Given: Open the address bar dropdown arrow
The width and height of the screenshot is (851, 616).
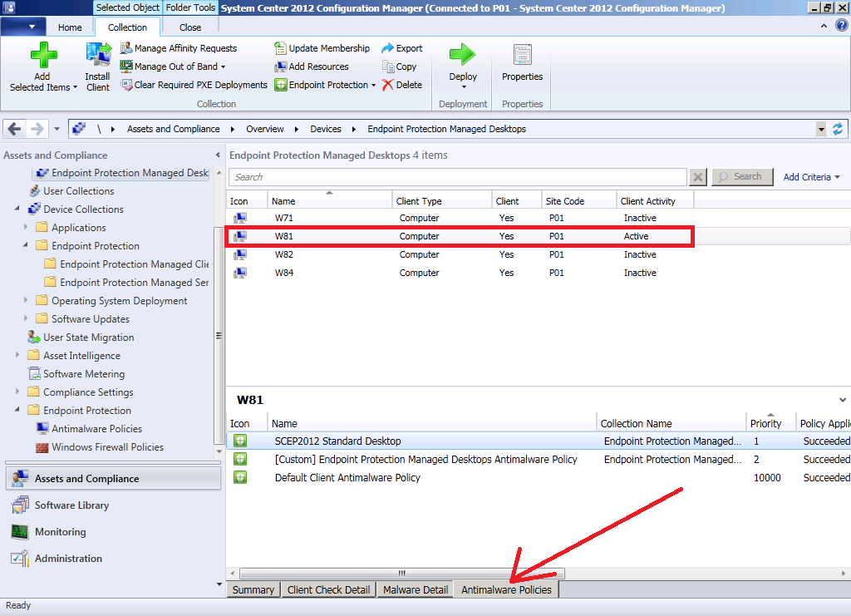Looking at the screenshot, I should click(821, 129).
